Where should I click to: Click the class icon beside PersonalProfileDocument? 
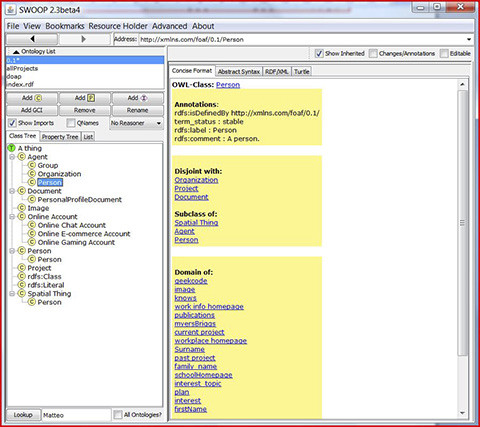pos(32,199)
